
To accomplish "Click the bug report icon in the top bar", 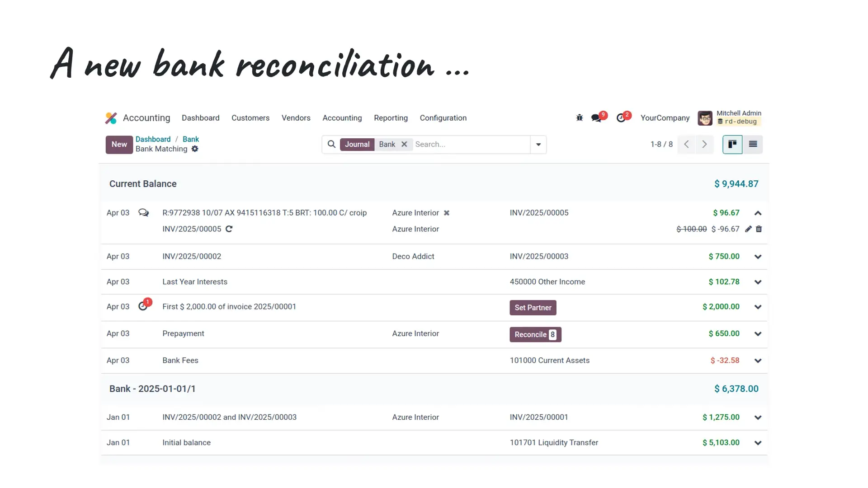I will (579, 117).
